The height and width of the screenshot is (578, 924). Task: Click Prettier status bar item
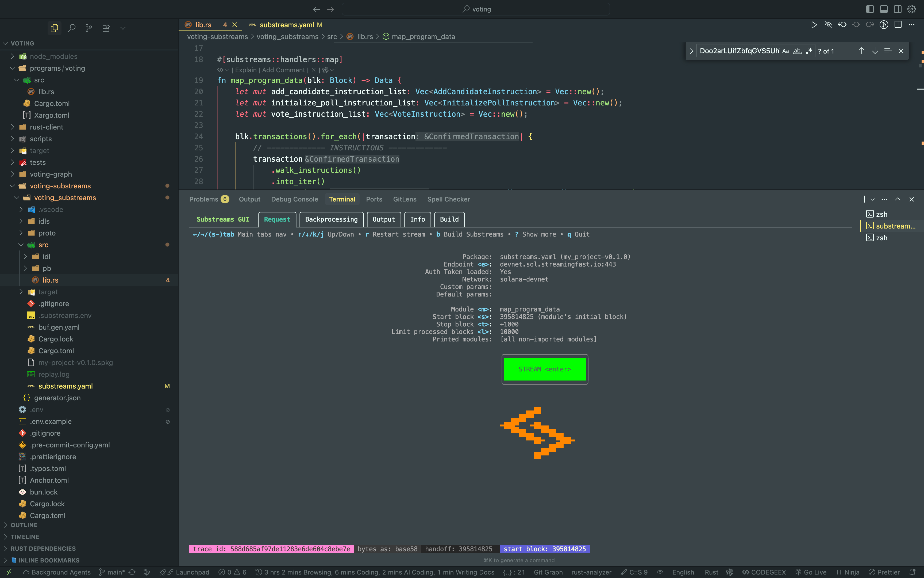pos(884,572)
